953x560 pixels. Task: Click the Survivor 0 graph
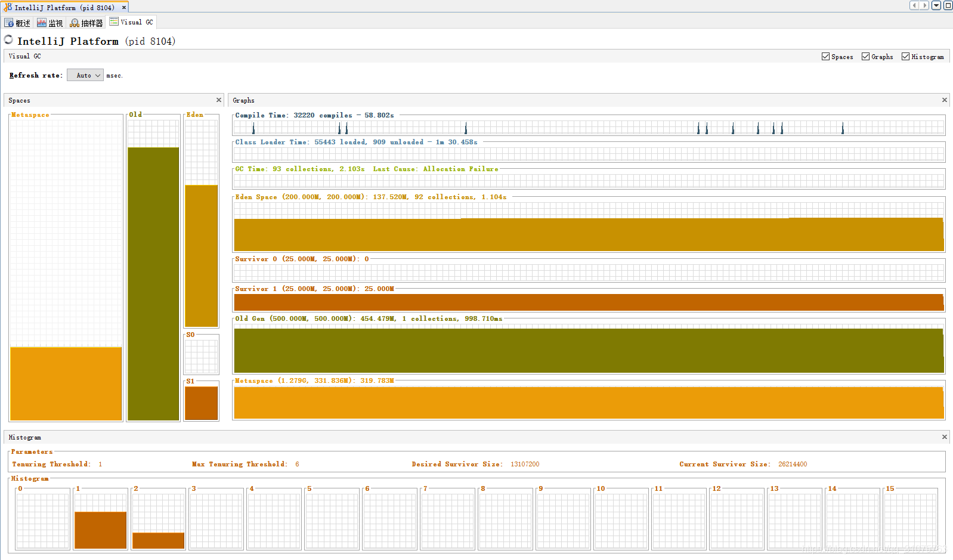click(589, 273)
